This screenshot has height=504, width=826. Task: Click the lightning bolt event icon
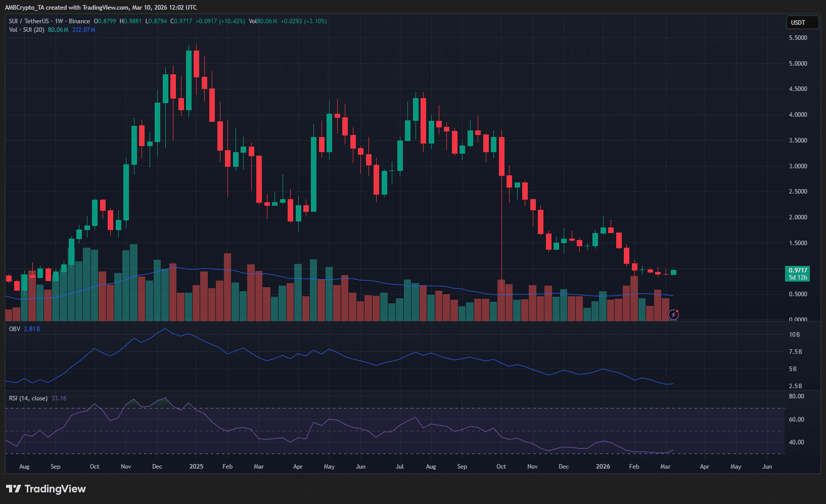(x=673, y=315)
